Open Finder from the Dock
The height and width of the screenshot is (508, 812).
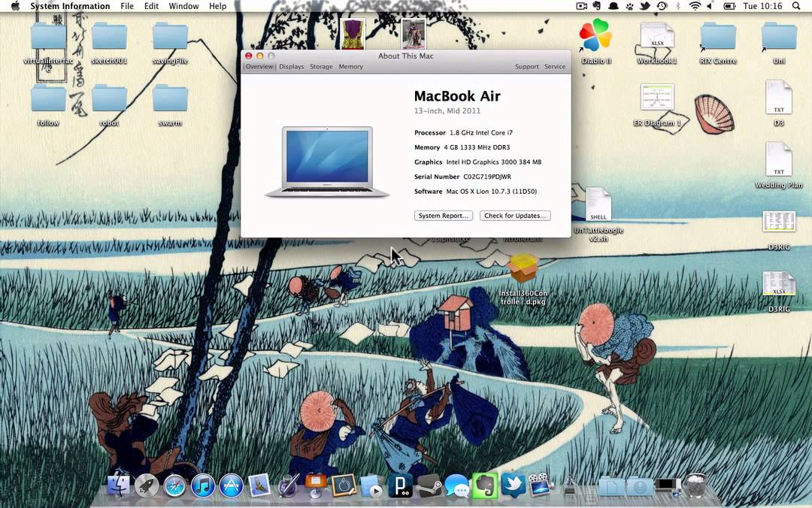[118, 485]
